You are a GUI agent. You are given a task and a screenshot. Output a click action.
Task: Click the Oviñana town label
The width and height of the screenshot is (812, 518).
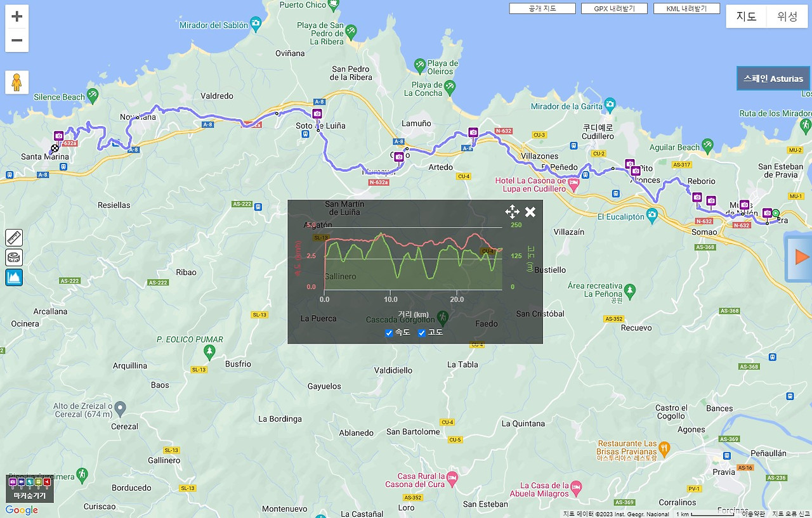(x=290, y=54)
